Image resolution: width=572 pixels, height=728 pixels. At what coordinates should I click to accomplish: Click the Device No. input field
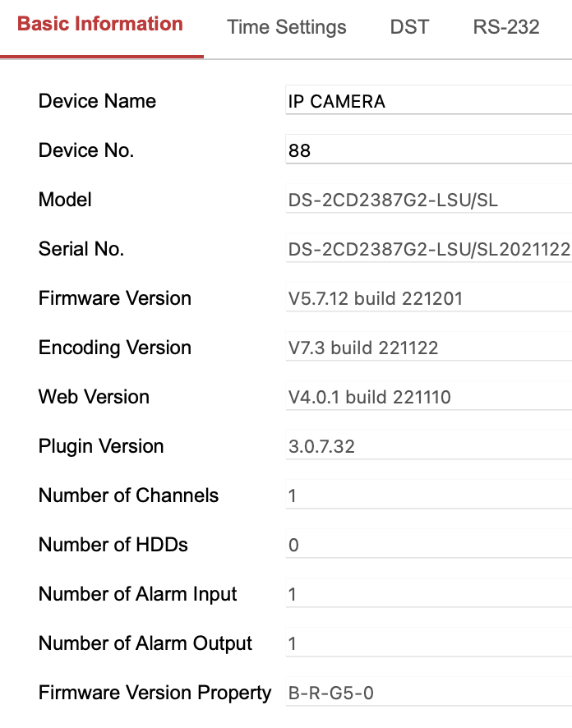click(427, 150)
